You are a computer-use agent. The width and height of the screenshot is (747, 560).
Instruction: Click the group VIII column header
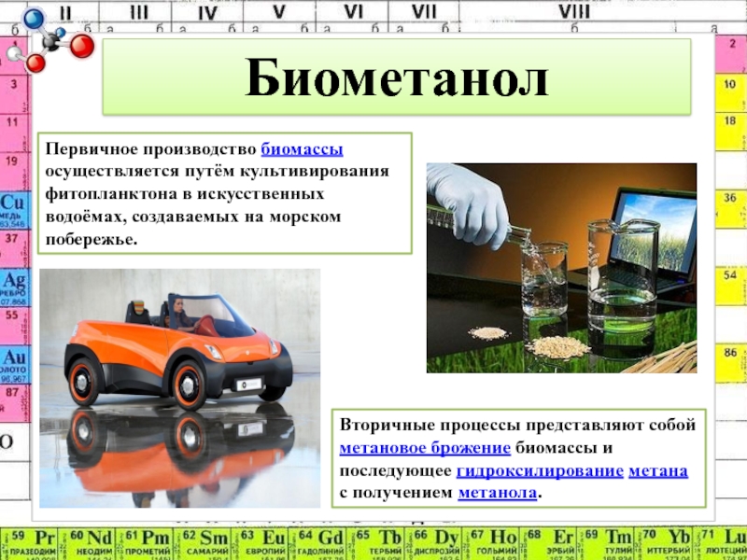573,12
